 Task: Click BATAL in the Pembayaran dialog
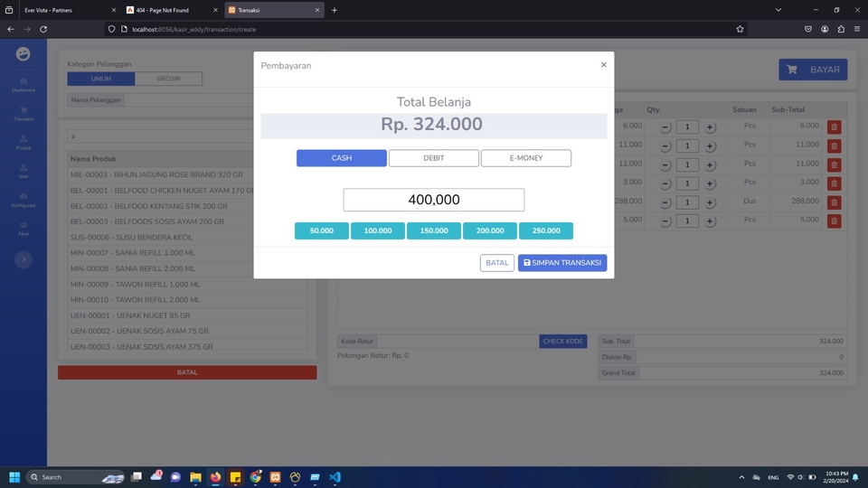496,263
